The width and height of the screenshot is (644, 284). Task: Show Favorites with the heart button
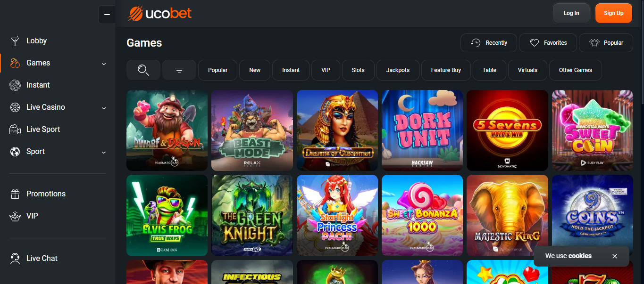coord(548,43)
